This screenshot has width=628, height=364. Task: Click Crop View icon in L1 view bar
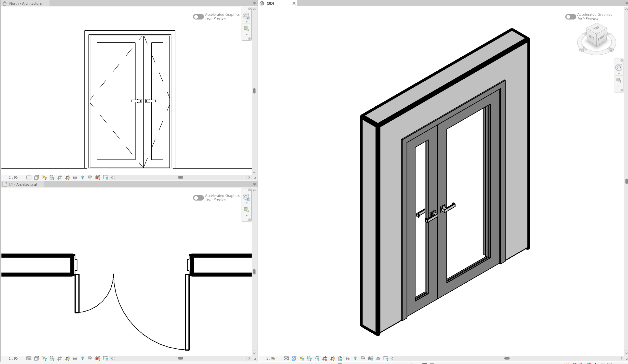pos(60,358)
